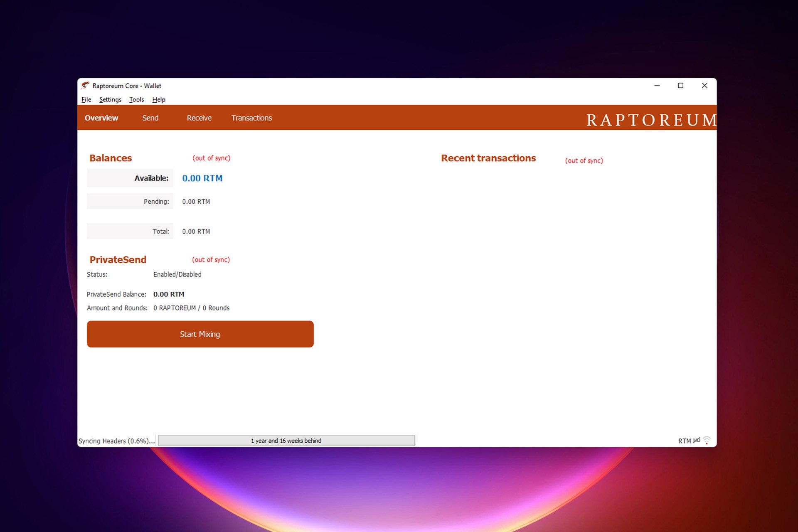Image resolution: width=798 pixels, height=532 pixels.
Task: Close the Raptoreum Core wallet window
Action: click(x=704, y=86)
